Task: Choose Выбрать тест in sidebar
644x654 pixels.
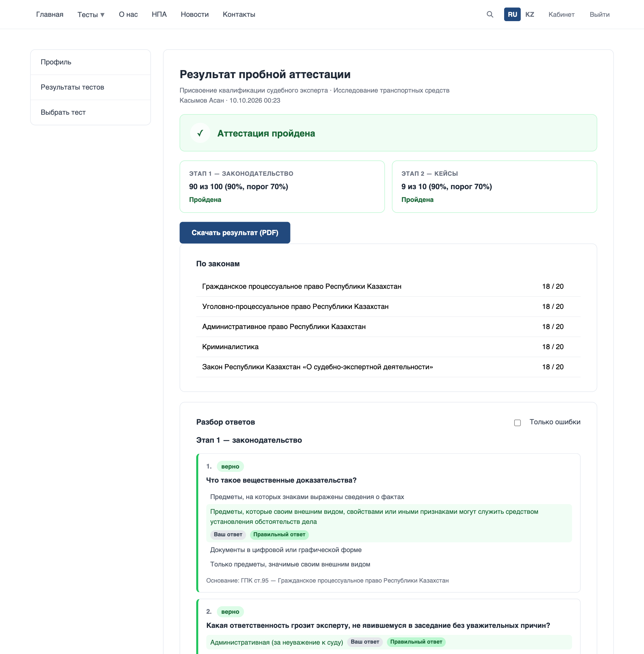Action: (90, 112)
